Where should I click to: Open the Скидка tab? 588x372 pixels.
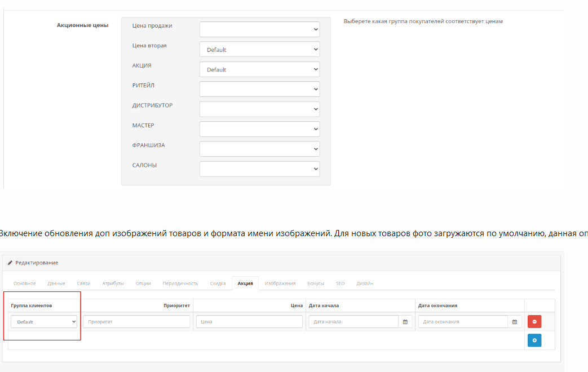tap(218, 284)
